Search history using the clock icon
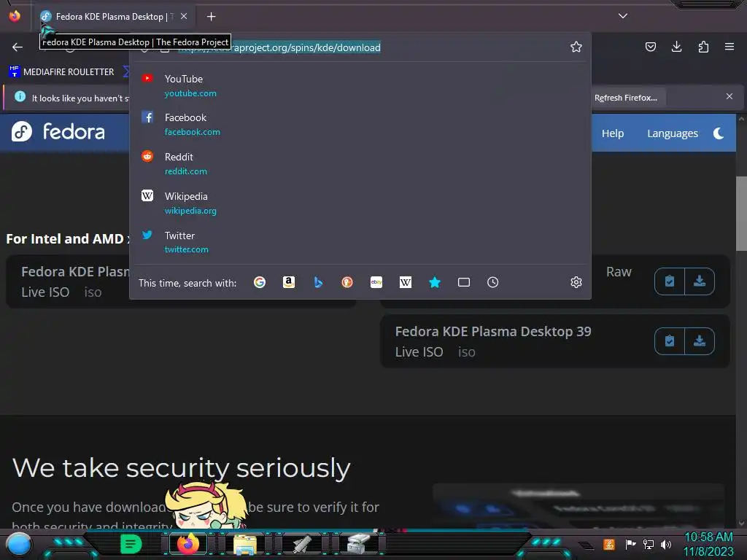The width and height of the screenshot is (747, 560). (x=492, y=282)
